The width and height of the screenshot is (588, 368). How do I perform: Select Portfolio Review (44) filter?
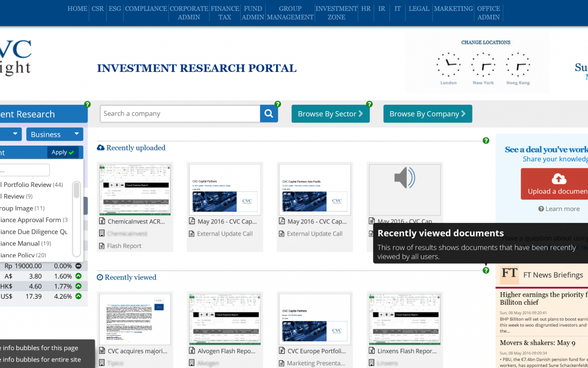click(32, 185)
